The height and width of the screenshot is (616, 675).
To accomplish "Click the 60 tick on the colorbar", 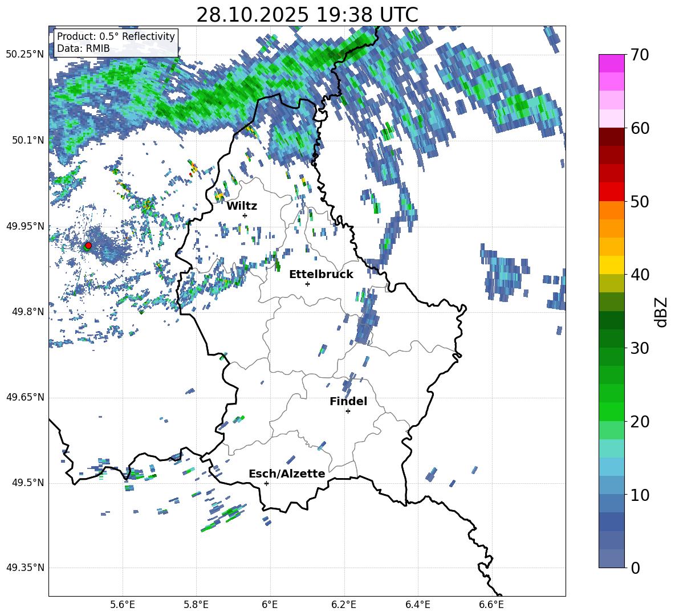I will click(640, 128).
